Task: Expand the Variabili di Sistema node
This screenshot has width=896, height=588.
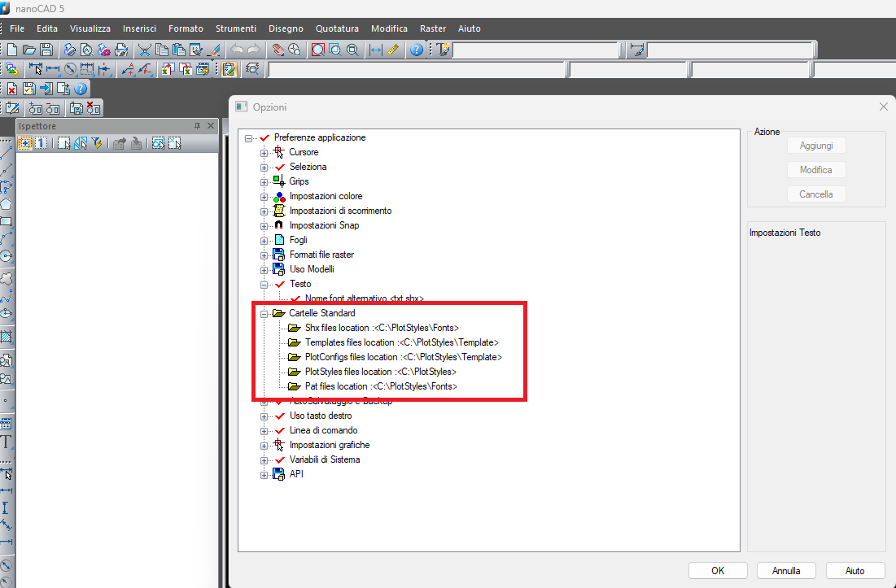Action: click(264, 460)
